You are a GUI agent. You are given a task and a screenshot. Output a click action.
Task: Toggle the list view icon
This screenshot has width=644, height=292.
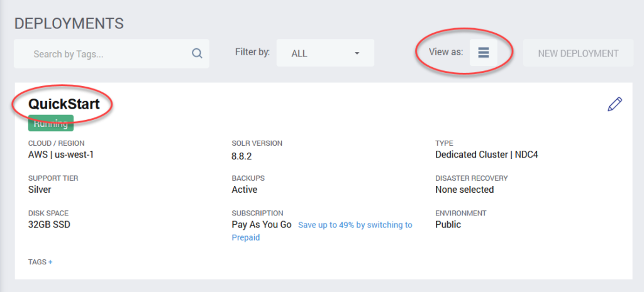[x=484, y=52]
